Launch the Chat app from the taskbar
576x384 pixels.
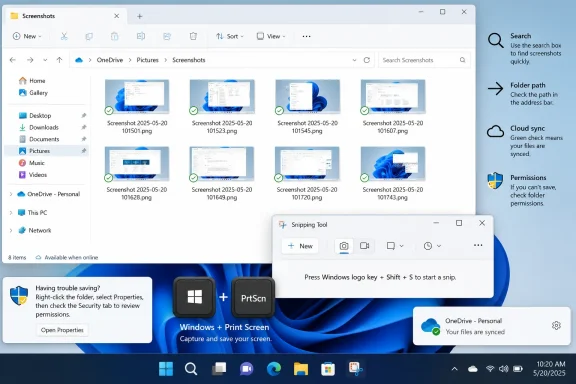pyautogui.click(x=246, y=369)
